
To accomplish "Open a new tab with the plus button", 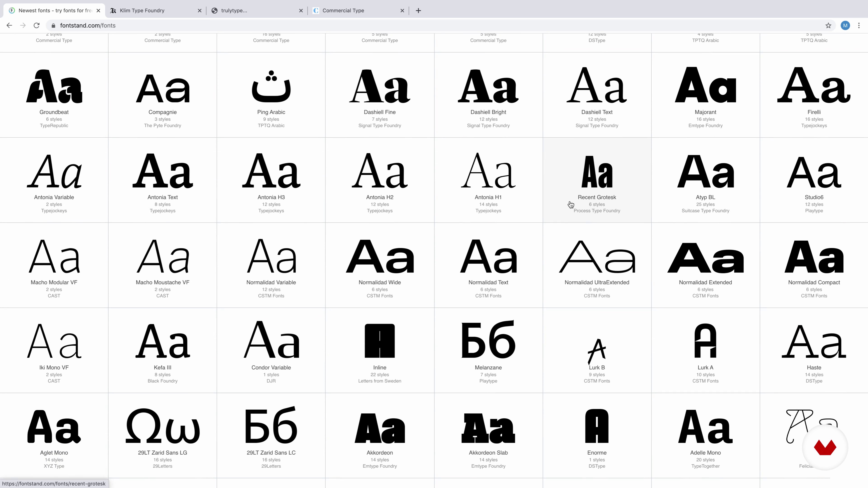I will (418, 10).
